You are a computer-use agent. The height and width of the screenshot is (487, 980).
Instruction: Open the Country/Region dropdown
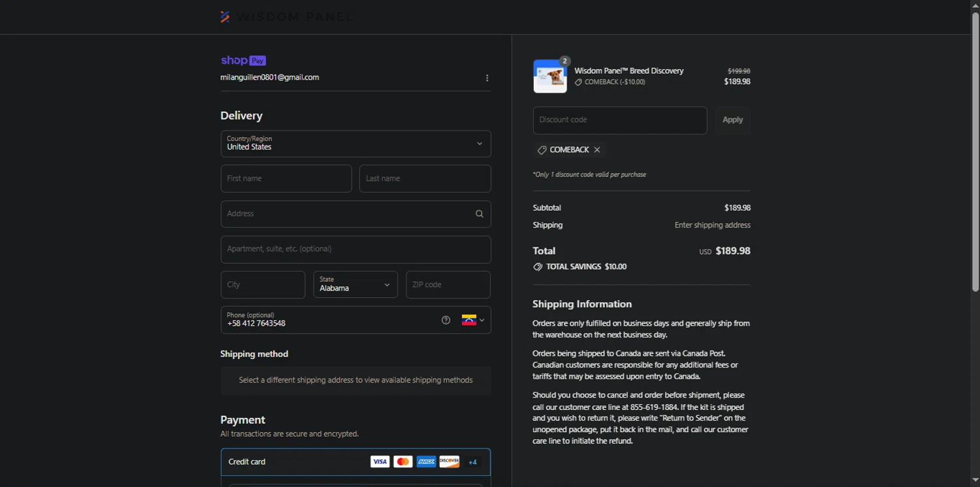click(355, 144)
